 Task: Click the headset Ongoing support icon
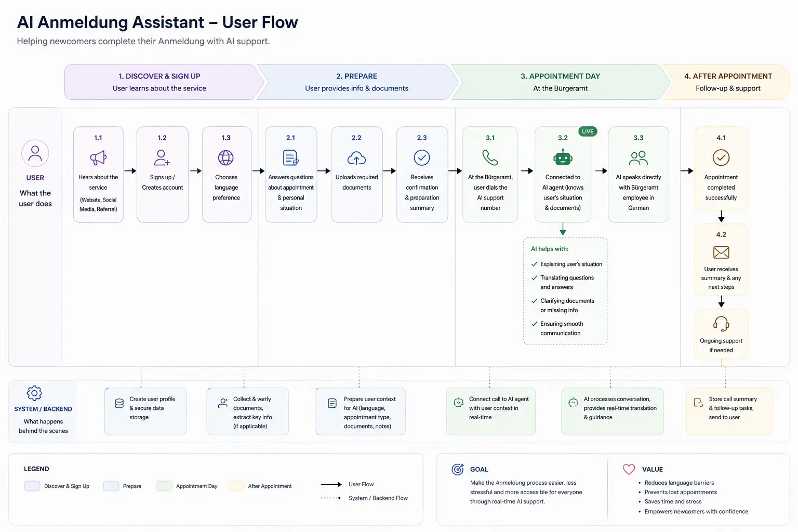(x=721, y=324)
